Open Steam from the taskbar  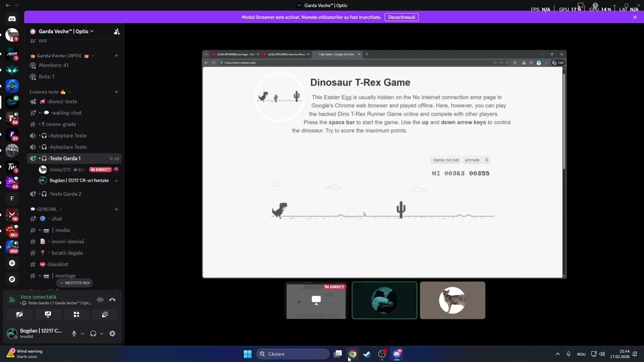[367, 354]
